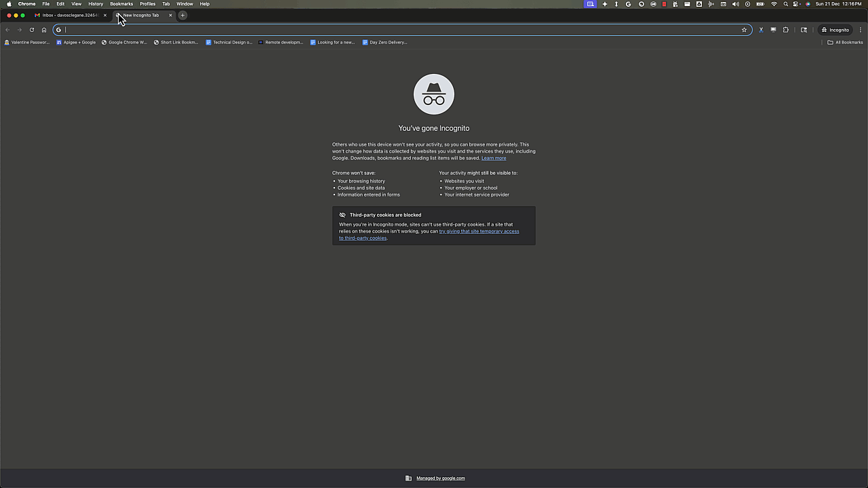Open the Spotlight search icon
The image size is (868, 488).
point(785,4)
